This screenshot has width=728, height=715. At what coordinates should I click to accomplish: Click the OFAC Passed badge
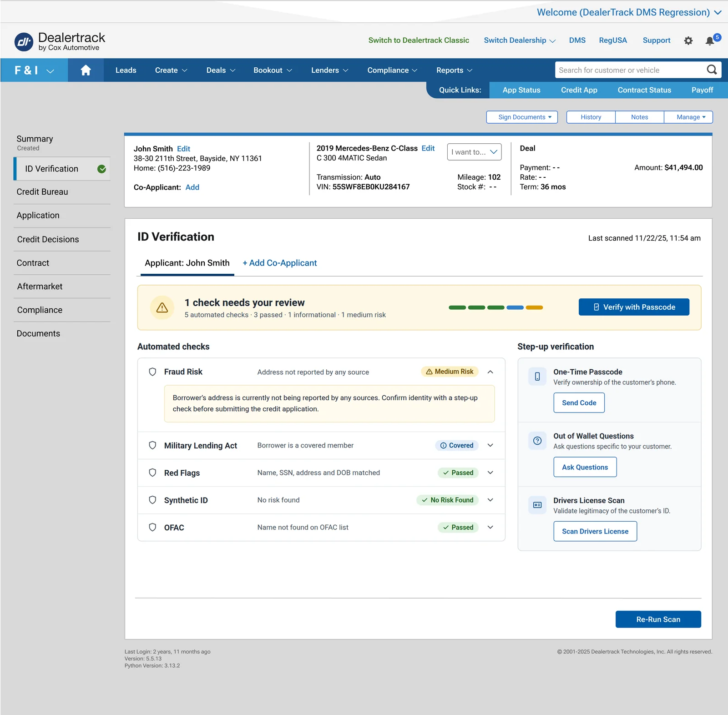tap(458, 527)
